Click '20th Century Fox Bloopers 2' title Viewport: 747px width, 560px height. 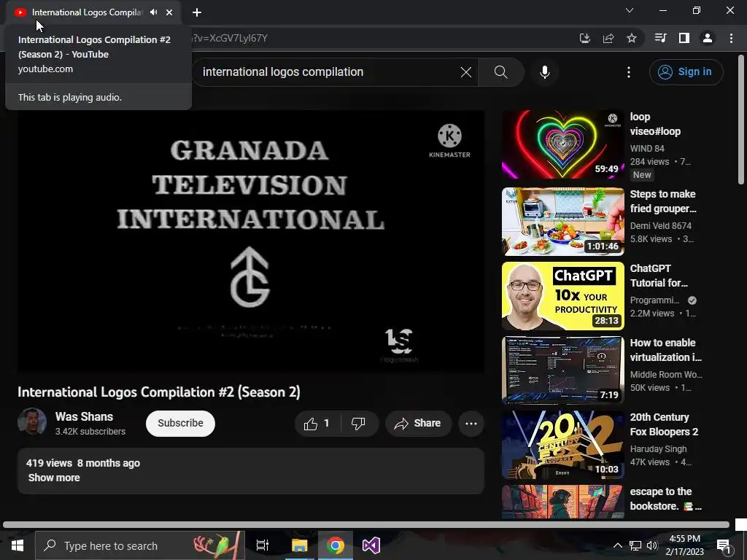(x=664, y=424)
